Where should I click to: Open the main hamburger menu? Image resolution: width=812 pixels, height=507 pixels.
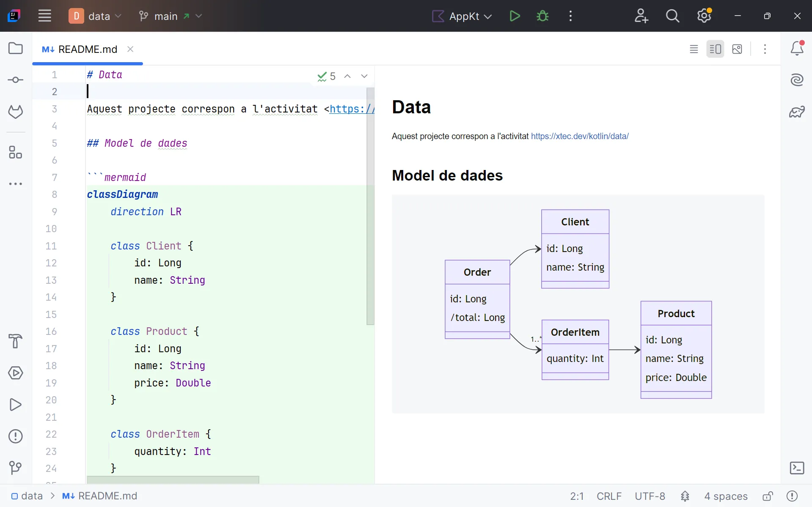(44, 16)
